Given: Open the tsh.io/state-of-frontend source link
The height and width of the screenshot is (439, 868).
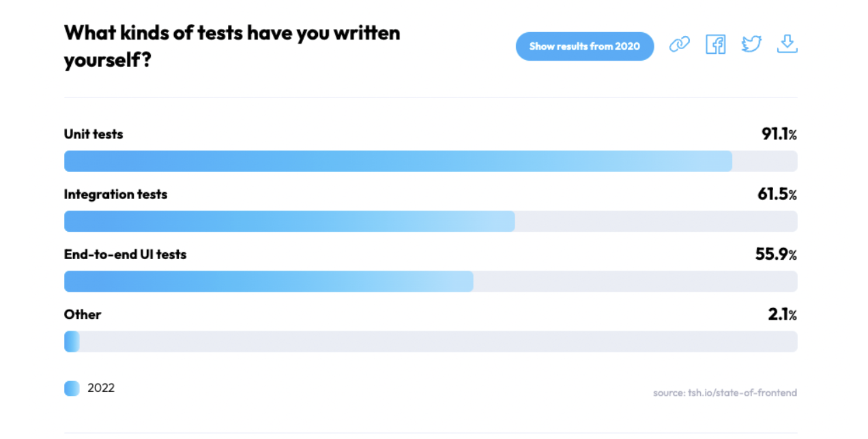Looking at the screenshot, I should point(725,393).
